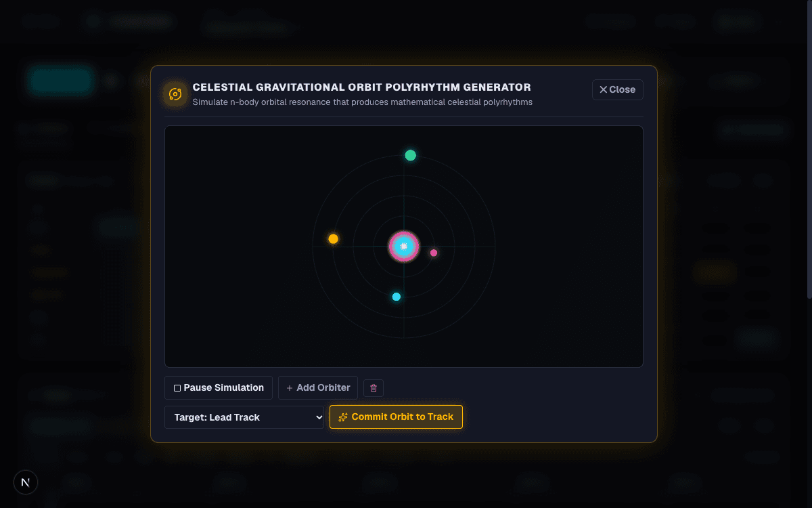Image resolution: width=812 pixels, height=508 pixels.
Task: Open the Target: Lead Track dropdown
Action: click(x=244, y=417)
